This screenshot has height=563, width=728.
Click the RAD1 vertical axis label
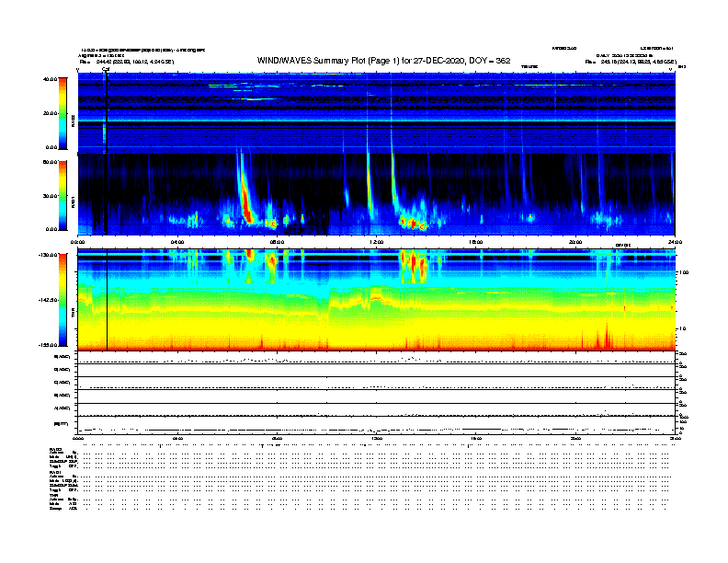73,202
